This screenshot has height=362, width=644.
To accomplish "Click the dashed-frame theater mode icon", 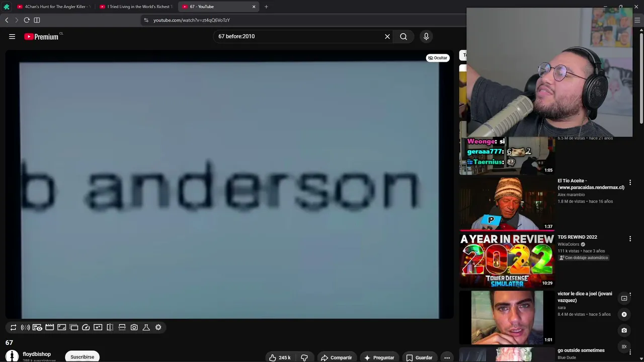I will [x=74, y=327].
